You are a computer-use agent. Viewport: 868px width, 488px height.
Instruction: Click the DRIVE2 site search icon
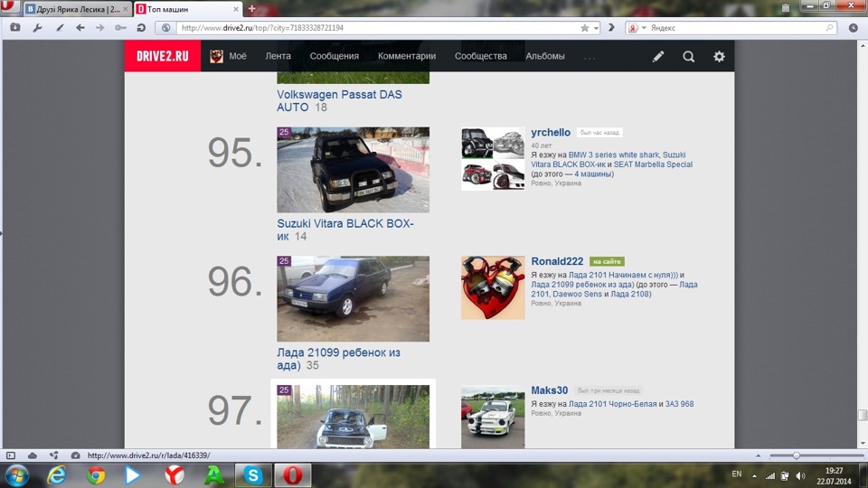point(689,56)
